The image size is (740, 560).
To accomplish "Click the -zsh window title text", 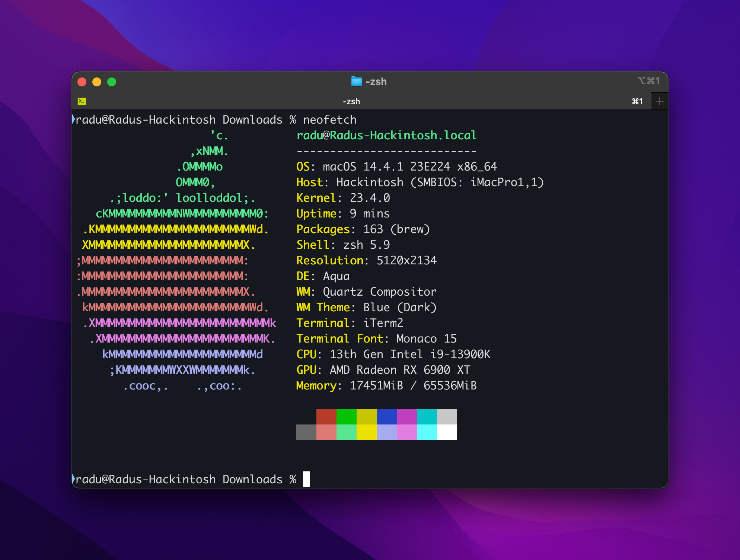I will point(376,82).
